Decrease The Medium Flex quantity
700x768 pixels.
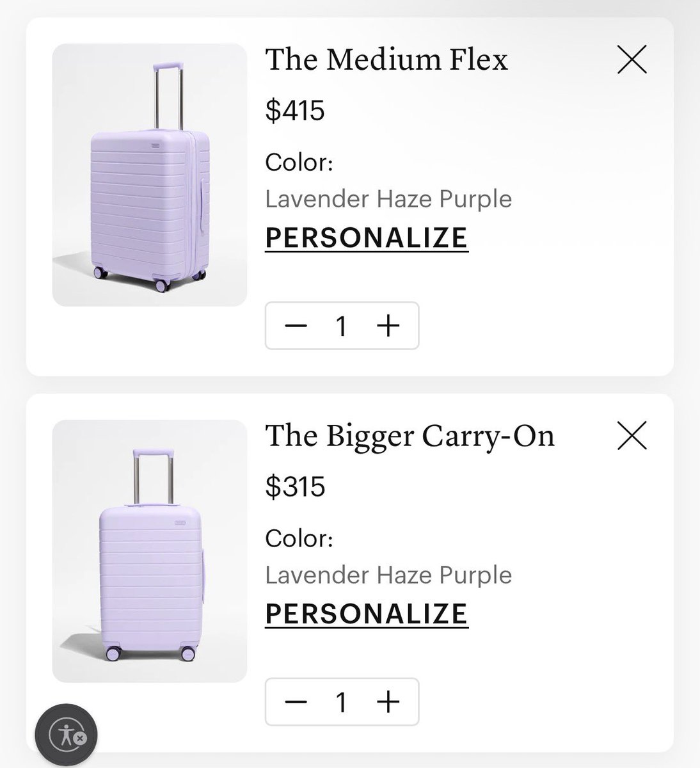pyautogui.click(x=296, y=326)
